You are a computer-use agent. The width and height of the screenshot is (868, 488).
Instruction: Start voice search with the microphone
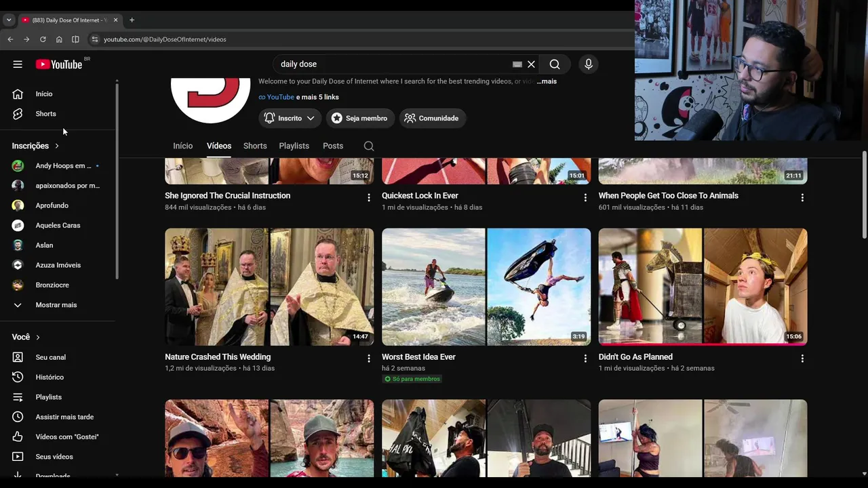click(589, 64)
